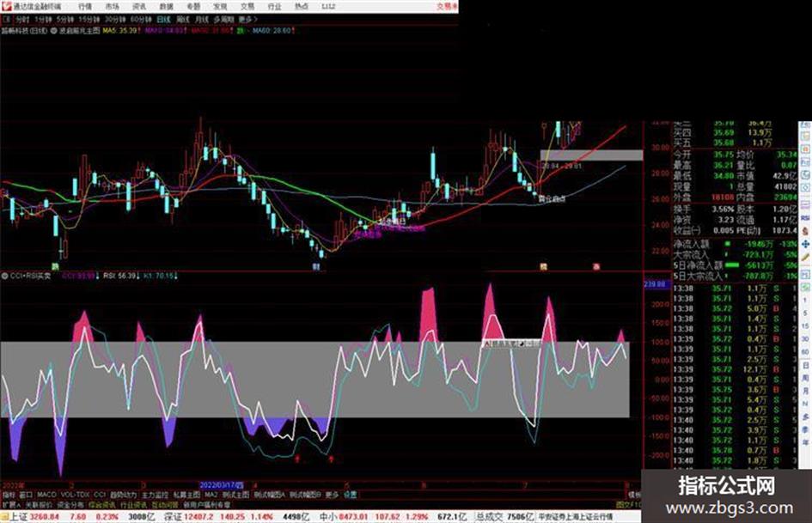This screenshot has height=523, width=812.
Task: Click the small icon at status bar far left
Action: coord(4,517)
